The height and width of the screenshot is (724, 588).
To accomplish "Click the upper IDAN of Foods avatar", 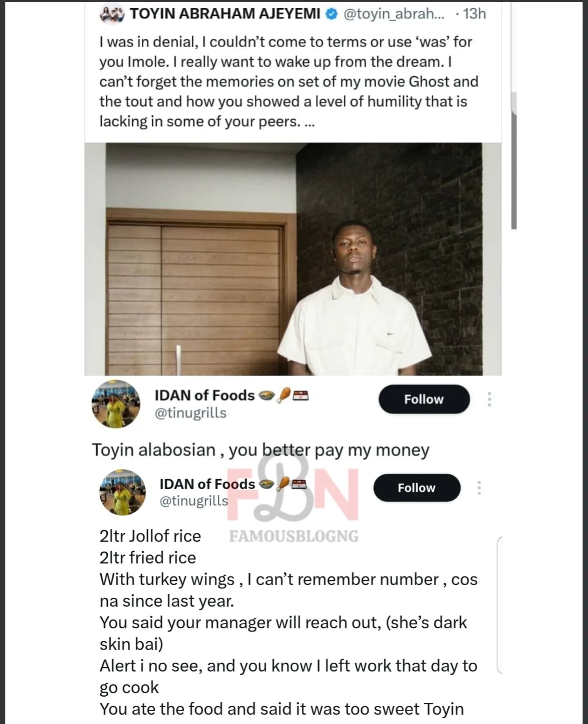I will click(116, 404).
